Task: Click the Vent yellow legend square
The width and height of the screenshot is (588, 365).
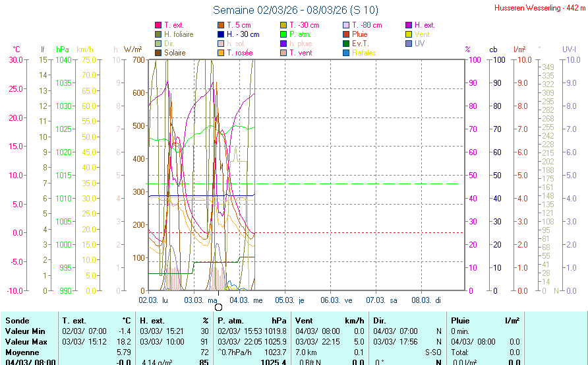Action: click(x=409, y=34)
